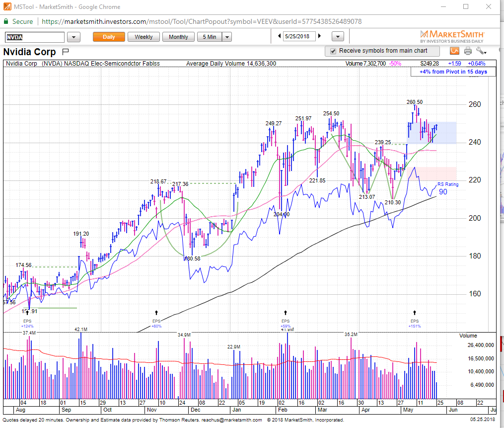Click the 35.2M volume label
The height and width of the screenshot is (428, 504).
351,335
